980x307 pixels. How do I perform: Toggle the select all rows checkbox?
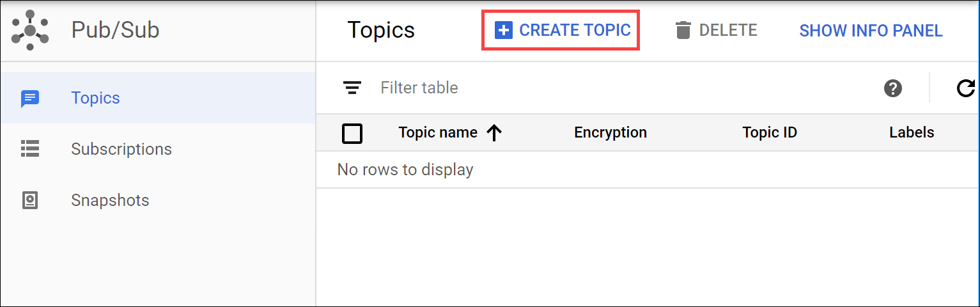click(x=352, y=133)
